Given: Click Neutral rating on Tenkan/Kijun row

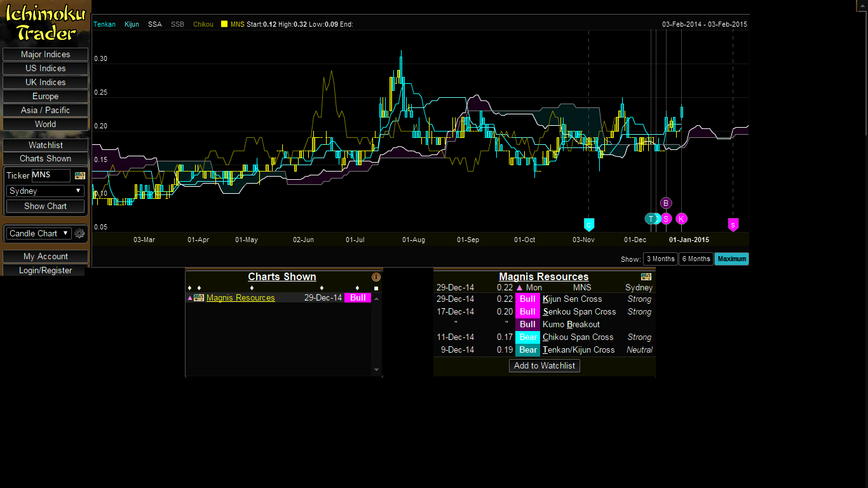Looking at the screenshot, I should [x=639, y=350].
